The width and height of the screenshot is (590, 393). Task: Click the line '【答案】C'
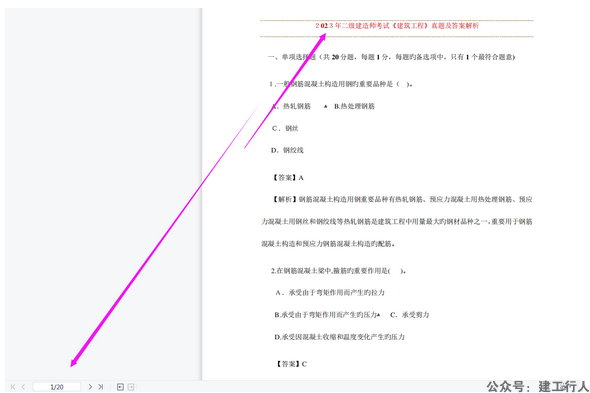pyautogui.click(x=291, y=364)
